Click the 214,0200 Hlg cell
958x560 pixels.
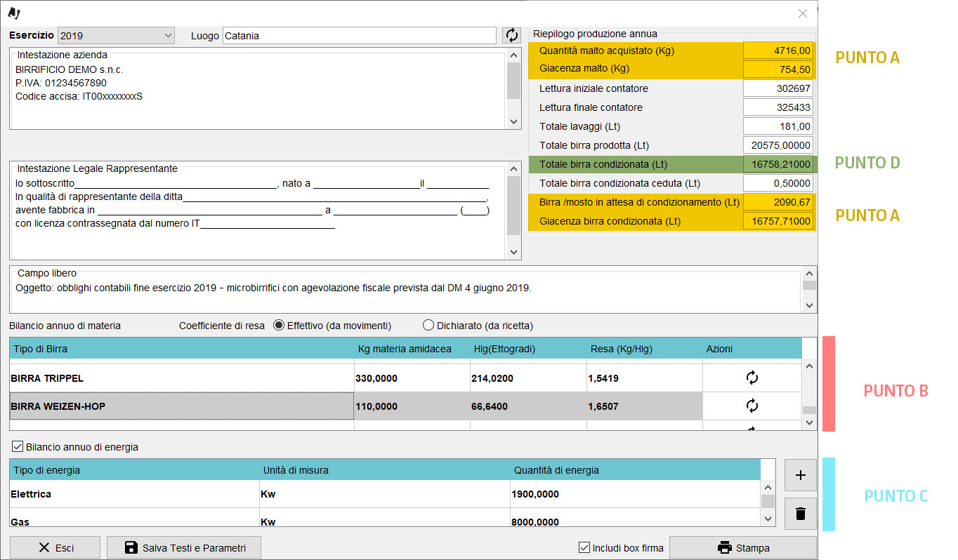click(x=528, y=378)
